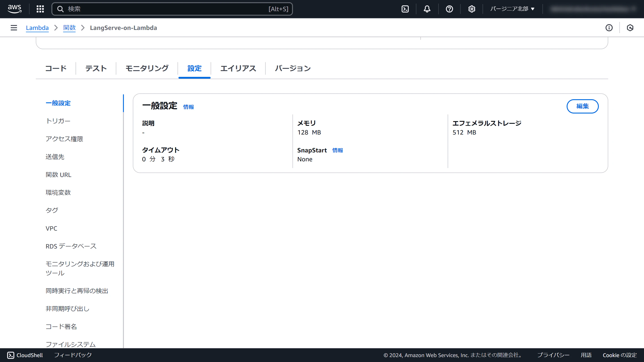Select the 設定 tab
The height and width of the screenshot is (362, 644).
[x=195, y=68]
